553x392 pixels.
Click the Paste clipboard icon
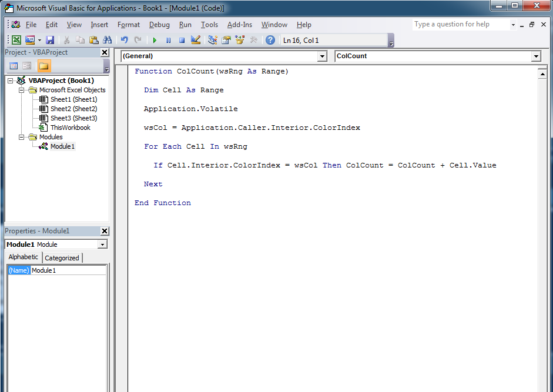93,40
